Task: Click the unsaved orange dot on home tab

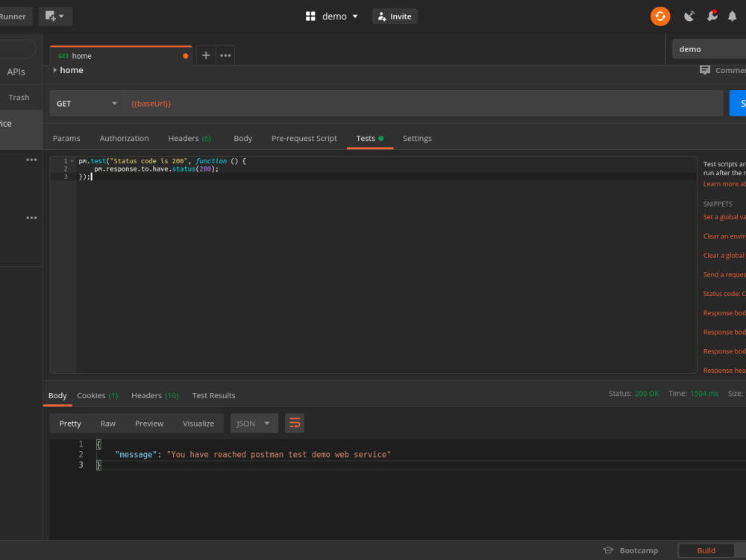Action: [186, 56]
